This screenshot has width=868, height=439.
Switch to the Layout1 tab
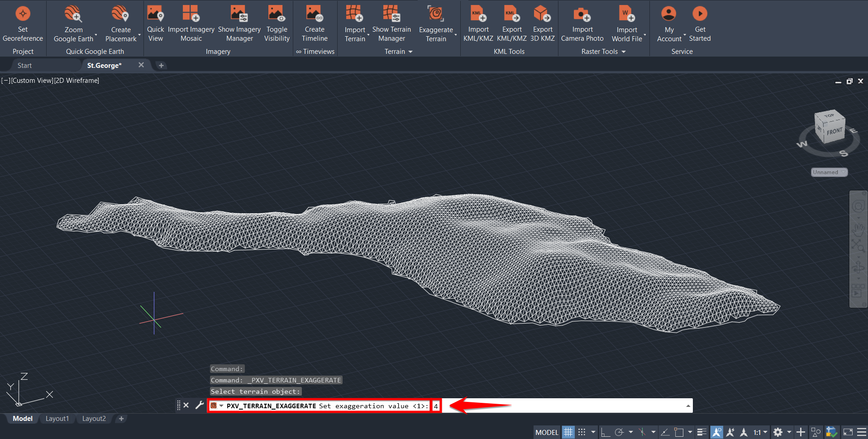[x=57, y=419]
